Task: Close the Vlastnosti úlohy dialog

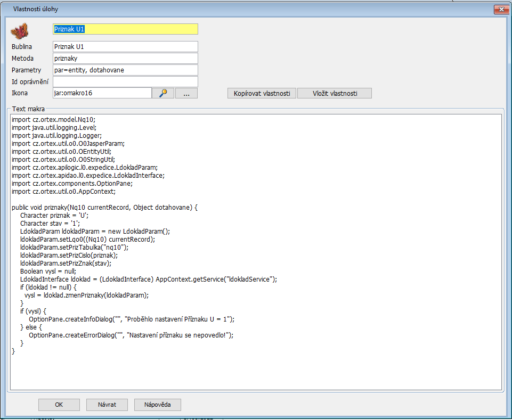Action: 500,10
